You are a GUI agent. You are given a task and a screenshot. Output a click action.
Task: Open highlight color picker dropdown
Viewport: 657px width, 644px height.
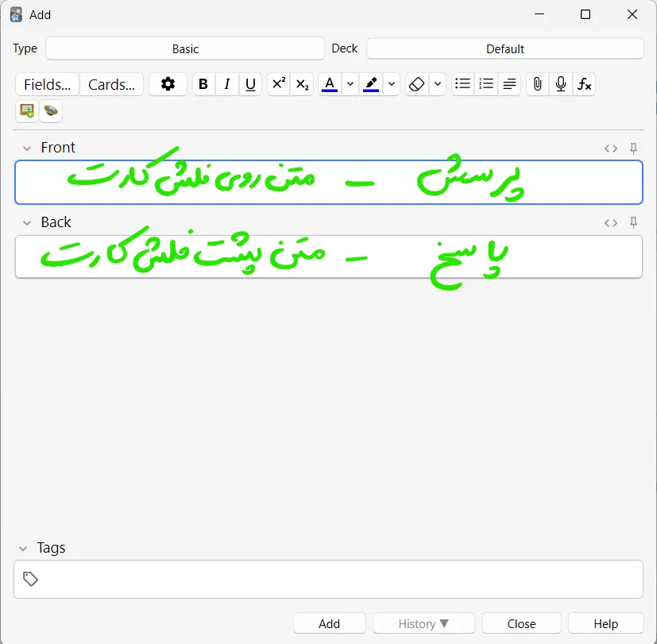click(392, 84)
